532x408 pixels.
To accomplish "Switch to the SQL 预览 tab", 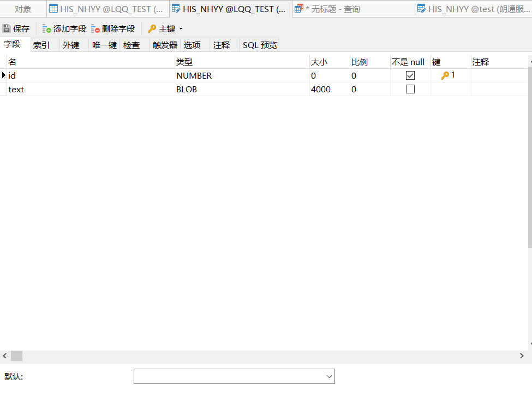I will [259, 45].
